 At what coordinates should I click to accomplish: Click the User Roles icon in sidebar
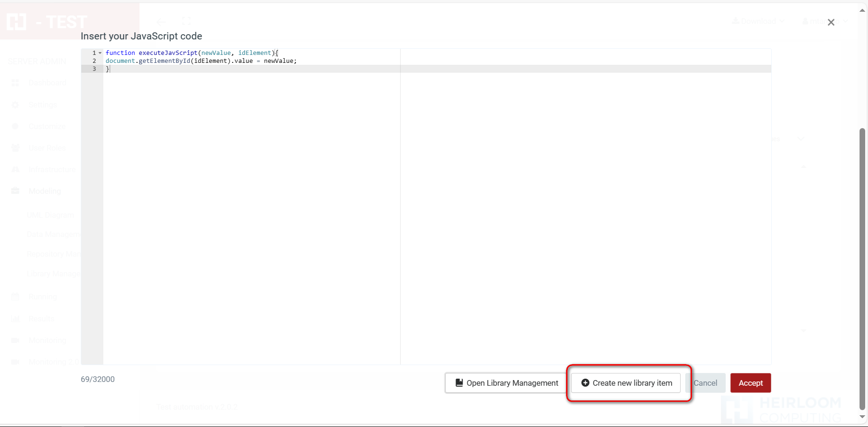click(15, 148)
